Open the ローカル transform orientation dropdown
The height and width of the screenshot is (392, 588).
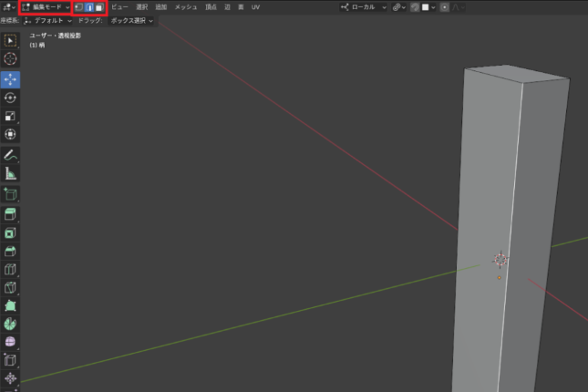point(366,6)
